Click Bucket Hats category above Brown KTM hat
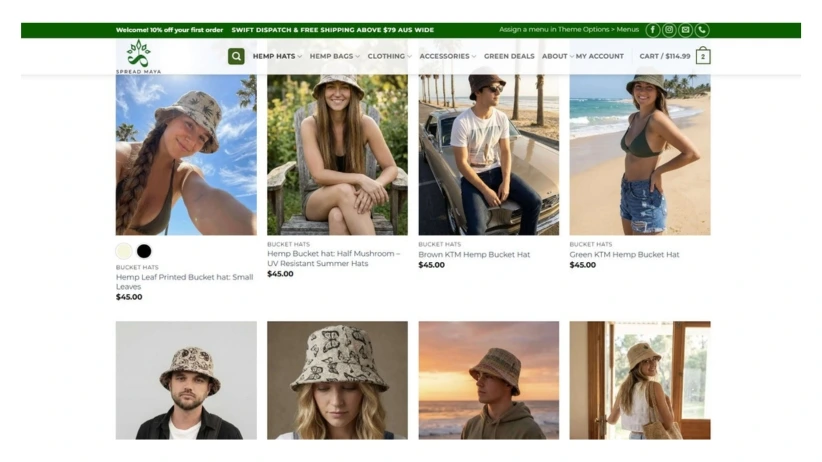822x462 pixels. pos(439,244)
